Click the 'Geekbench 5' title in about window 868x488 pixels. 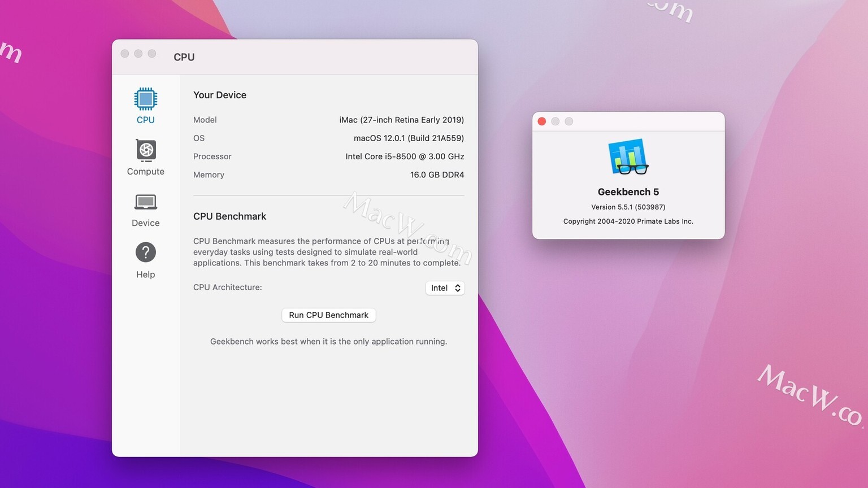[628, 192]
